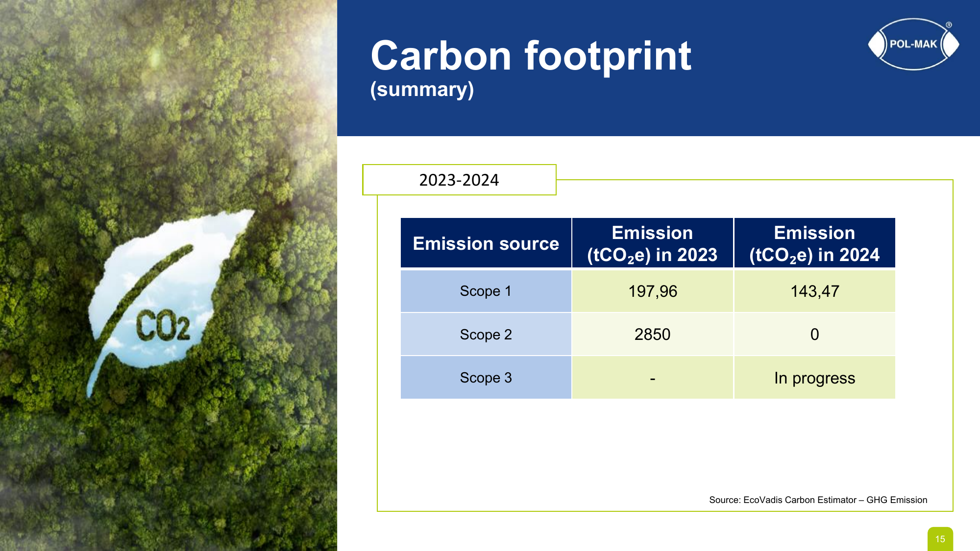Click the EcoVadis Carbon Estimator source note
980x551 pixels.
818,500
